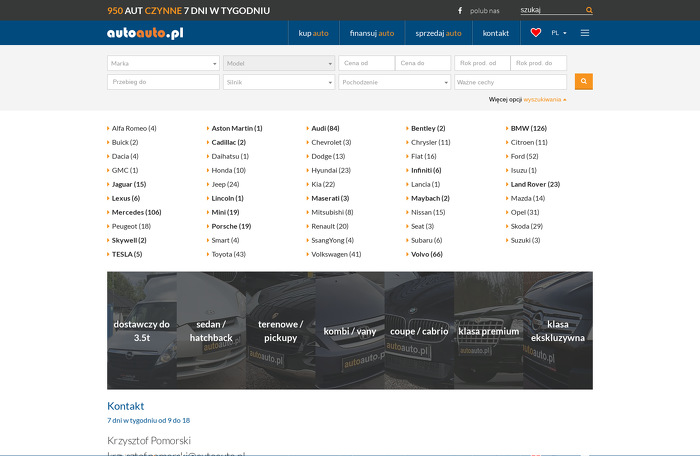Screen dimensions: 700x456
Task: Select the klasa ekskluzywna category tile
Action: pyautogui.click(x=558, y=330)
